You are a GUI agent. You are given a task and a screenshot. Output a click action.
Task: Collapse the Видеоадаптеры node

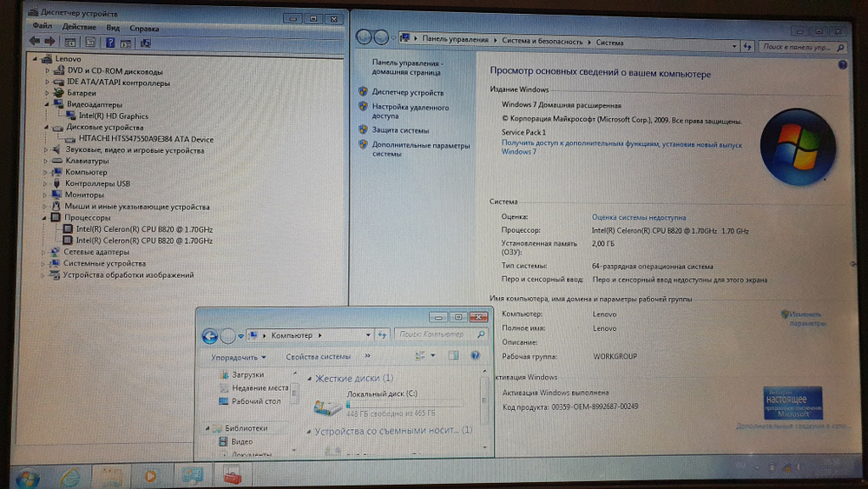pyautogui.click(x=47, y=104)
